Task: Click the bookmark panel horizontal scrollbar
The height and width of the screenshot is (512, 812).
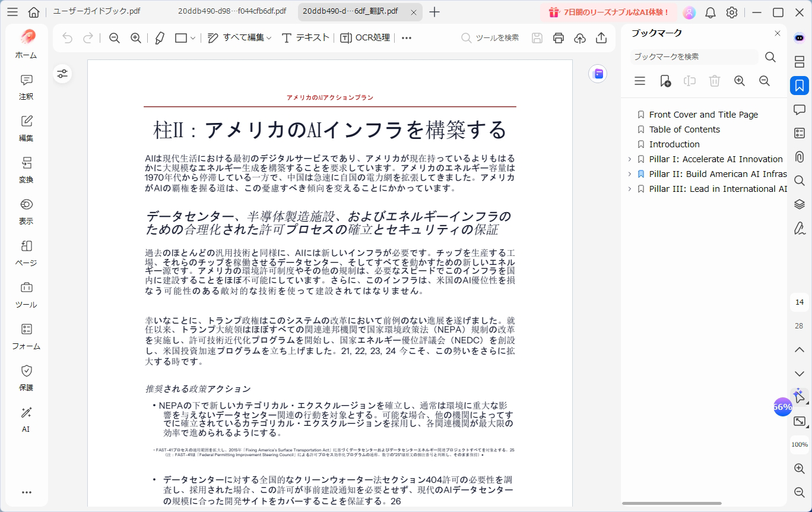Action: coord(671,503)
